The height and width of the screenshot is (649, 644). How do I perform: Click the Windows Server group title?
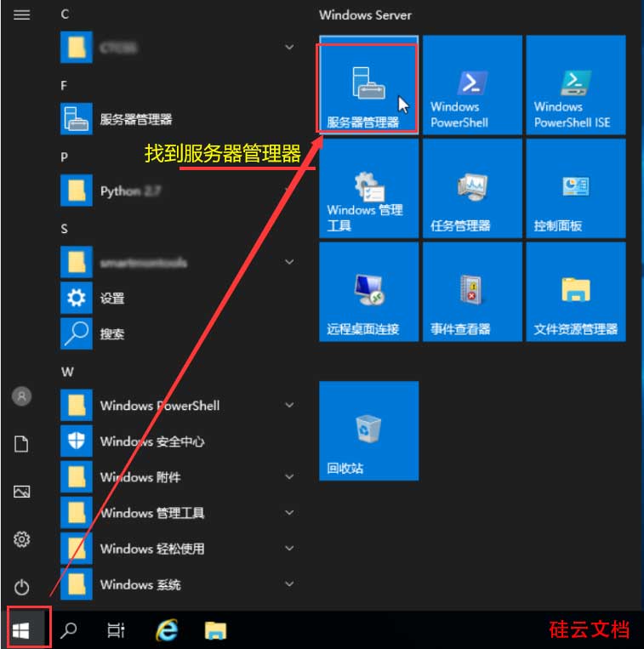(365, 15)
